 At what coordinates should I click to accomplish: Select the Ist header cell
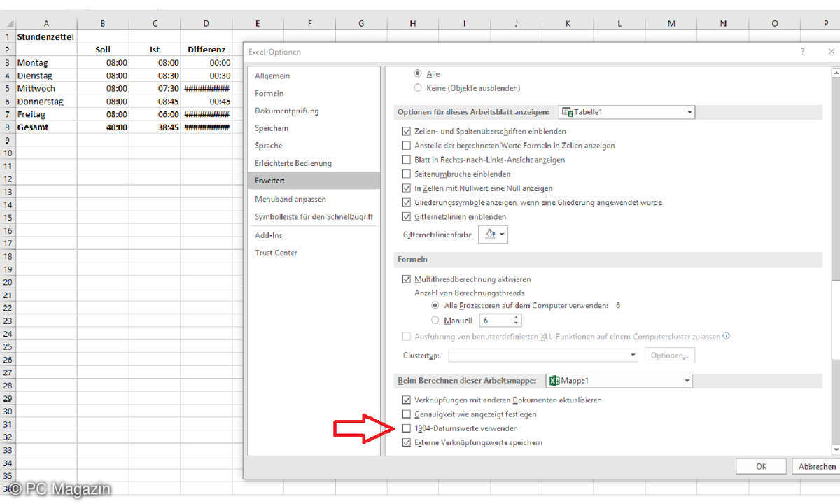click(155, 50)
